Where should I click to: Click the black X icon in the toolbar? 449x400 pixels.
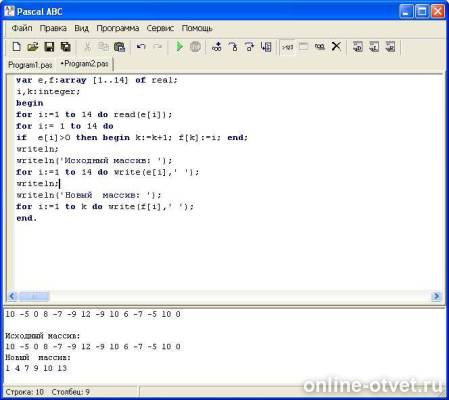[336, 47]
